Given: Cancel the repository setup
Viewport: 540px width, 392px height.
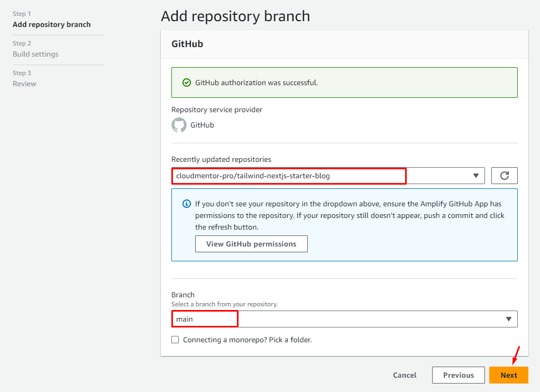Looking at the screenshot, I should pyautogui.click(x=405, y=375).
